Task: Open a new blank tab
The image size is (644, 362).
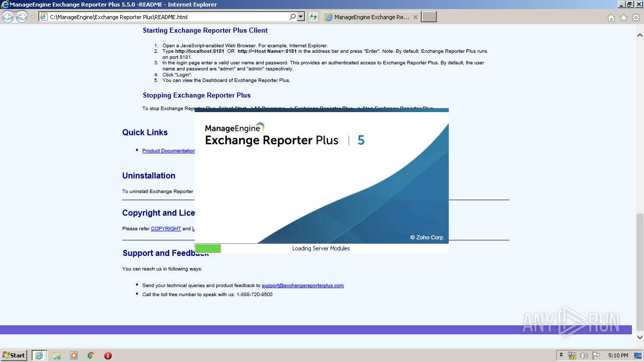Action: click(429, 17)
